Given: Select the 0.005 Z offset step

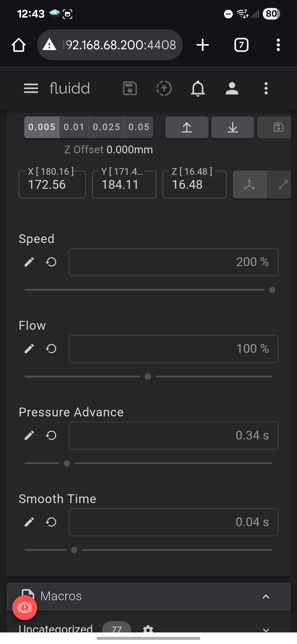Looking at the screenshot, I should 42,127.
